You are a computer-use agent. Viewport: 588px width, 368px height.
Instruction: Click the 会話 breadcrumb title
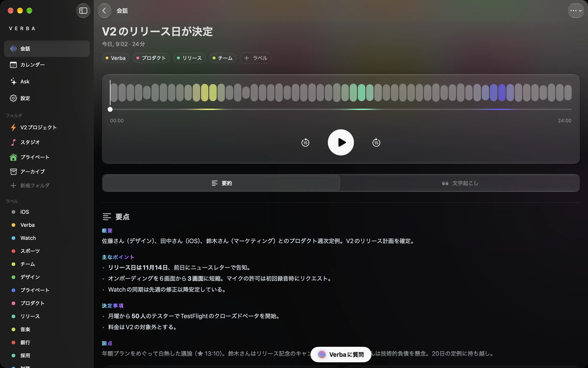122,11
